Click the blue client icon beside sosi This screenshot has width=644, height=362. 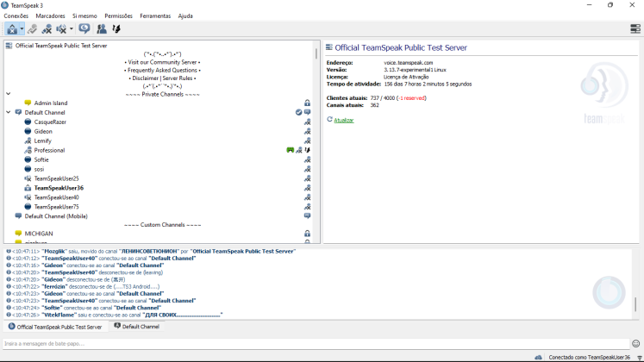pos(28,169)
